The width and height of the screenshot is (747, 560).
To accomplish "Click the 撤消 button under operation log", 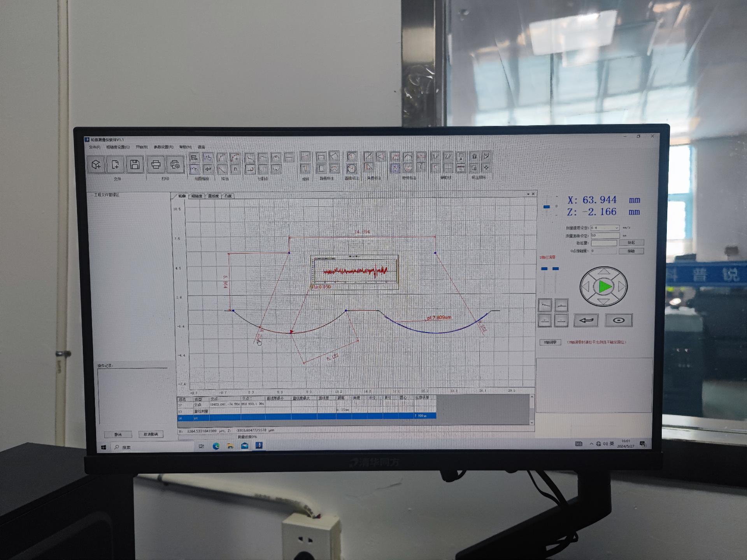I will [x=118, y=434].
